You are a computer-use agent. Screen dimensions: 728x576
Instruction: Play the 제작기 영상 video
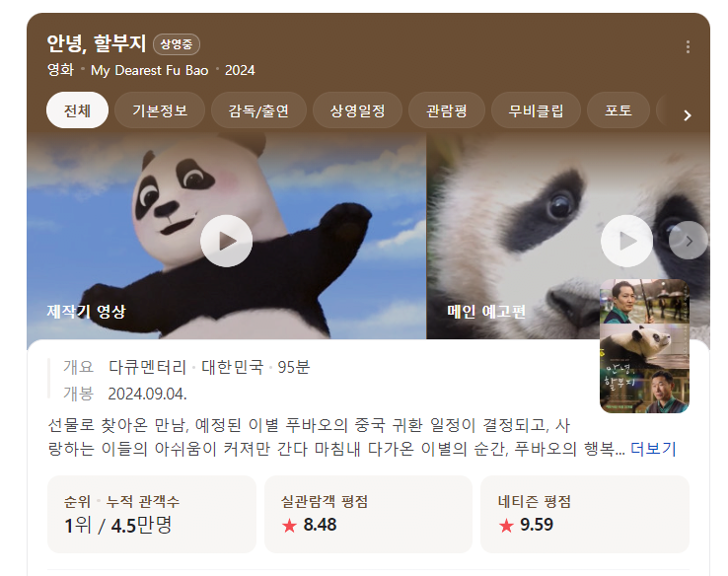pos(227,241)
